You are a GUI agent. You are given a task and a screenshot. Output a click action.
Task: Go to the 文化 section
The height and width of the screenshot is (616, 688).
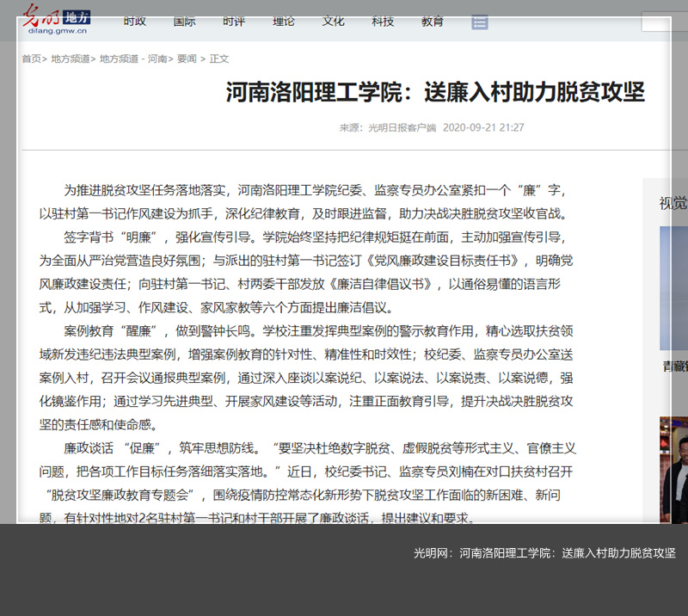pos(334,21)
